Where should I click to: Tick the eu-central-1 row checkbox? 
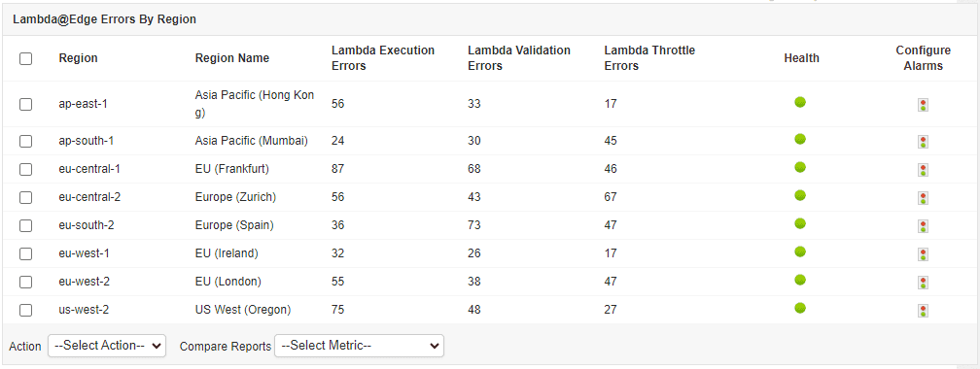[x=25, y=169]
